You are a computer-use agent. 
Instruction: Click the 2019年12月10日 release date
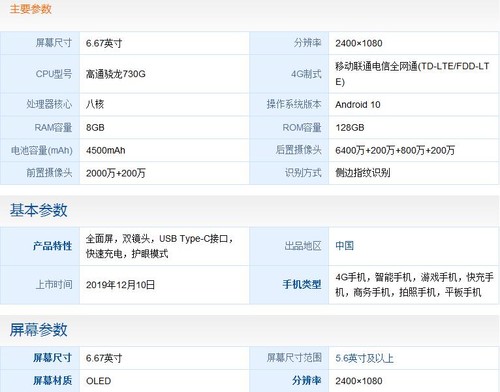[120, 285]
